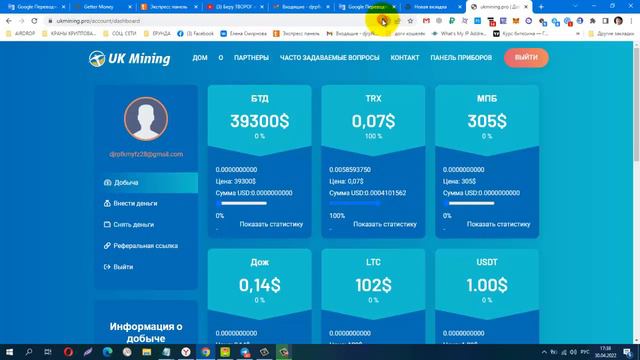Go to ПАРТНЕРЫ page
Image resolution: width=640 pixels, height=360 pixels.
tap(251, 58)
